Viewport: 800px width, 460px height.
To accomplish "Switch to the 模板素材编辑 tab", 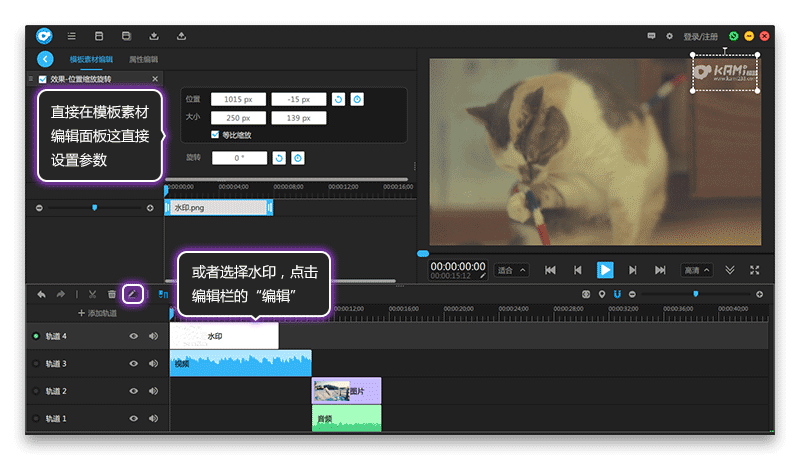I will 91,60.
